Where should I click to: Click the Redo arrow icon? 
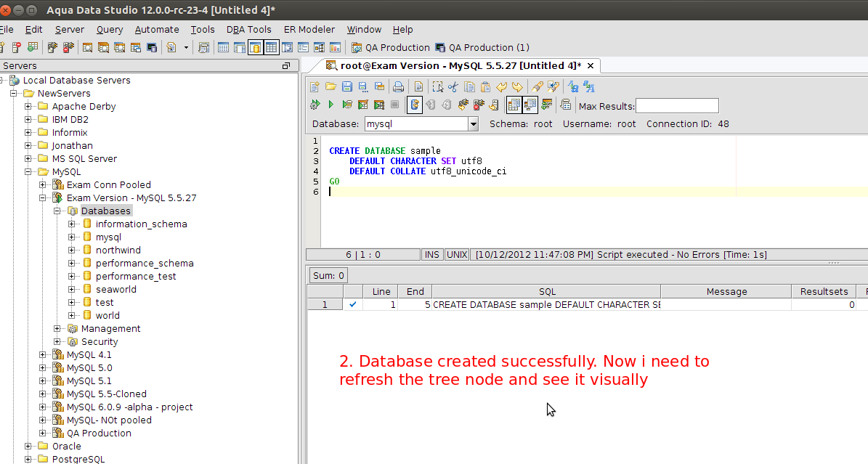click(x=518, y=87)
